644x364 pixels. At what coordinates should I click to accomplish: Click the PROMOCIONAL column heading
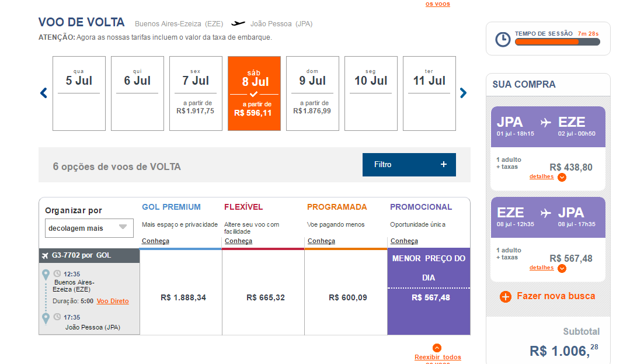coord(421,207)
